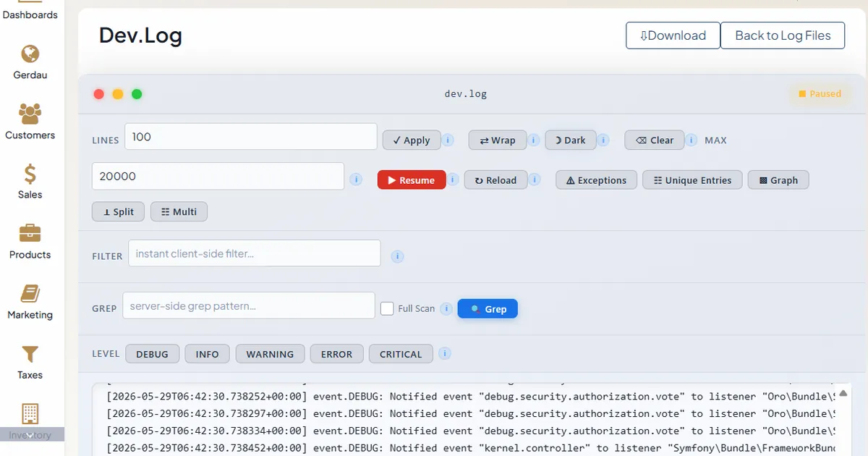Click the info icon next to Dark

(604, 140)
